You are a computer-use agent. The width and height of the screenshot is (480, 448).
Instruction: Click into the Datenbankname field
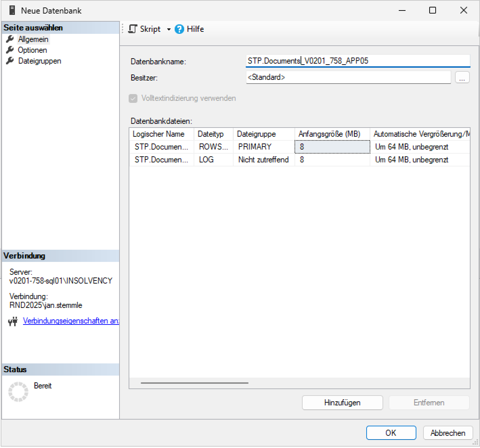pos(358,61)
